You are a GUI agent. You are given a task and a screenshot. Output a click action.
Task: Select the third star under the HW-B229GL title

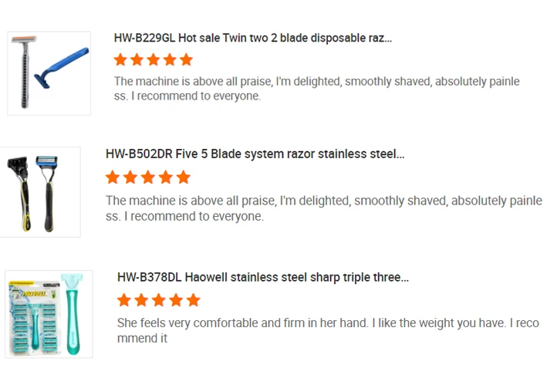[x=154, y=60]
